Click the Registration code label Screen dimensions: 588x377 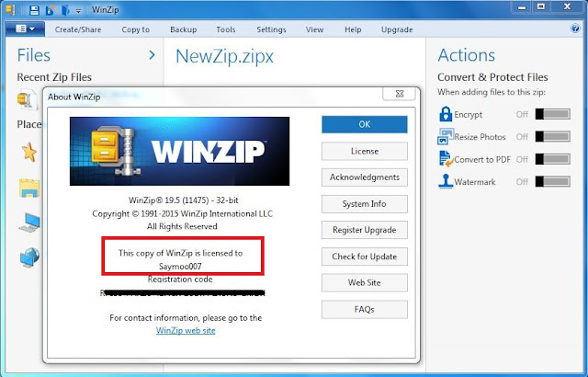(180, 280)
